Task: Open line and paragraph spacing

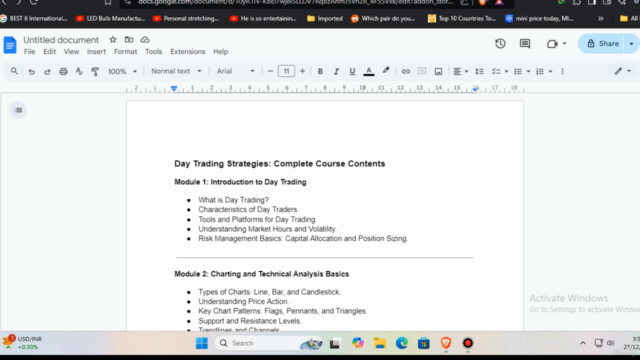Action: (479, 71)
